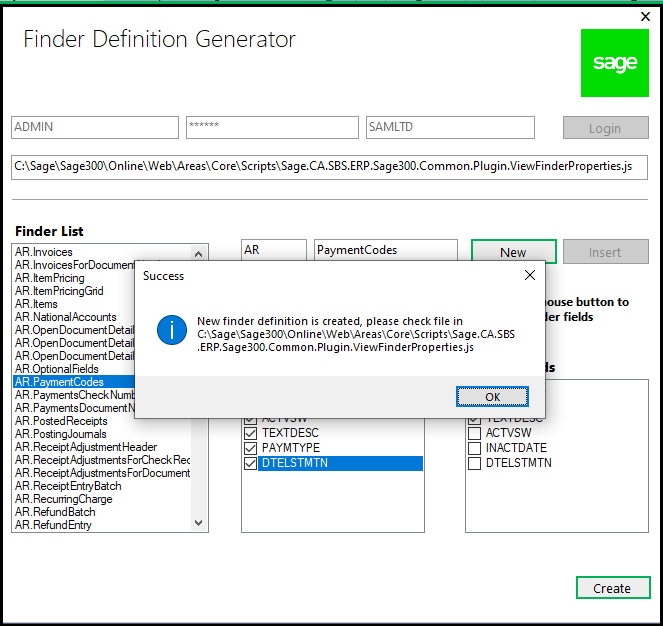Image resolution: width=663 pixels, height=626 pixels.
Task: Click the blue information icon in Success dialog
Action: coord(172,330)
